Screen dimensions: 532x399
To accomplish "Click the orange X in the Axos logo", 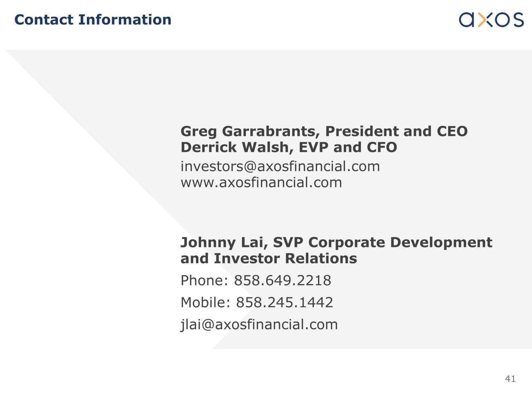I will (x=485, y=19).
